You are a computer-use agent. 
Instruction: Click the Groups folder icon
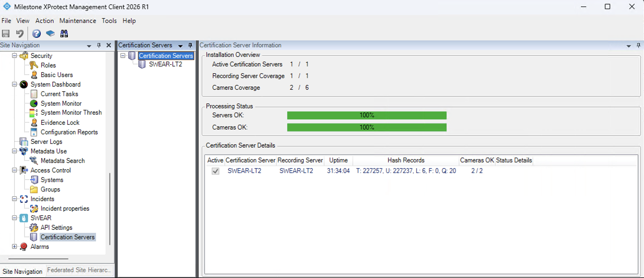(34, 189)
